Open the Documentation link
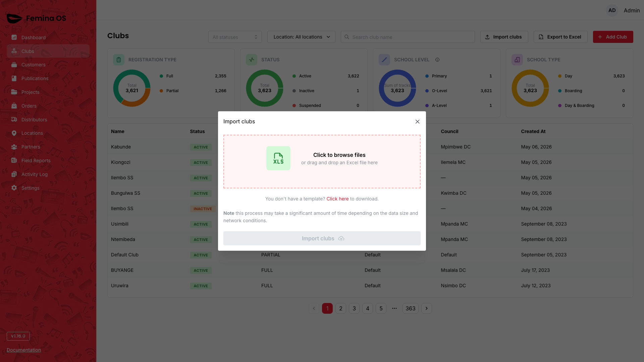Screen dimensions: 644x362 click(x=24, y=350)
